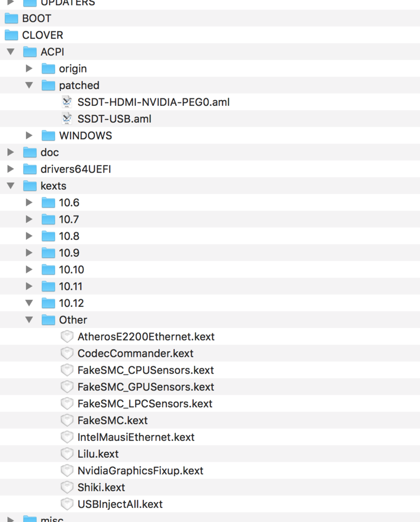
Task: Click the origin folder icon
Action: pyautogui.click(x=48, y=69)
